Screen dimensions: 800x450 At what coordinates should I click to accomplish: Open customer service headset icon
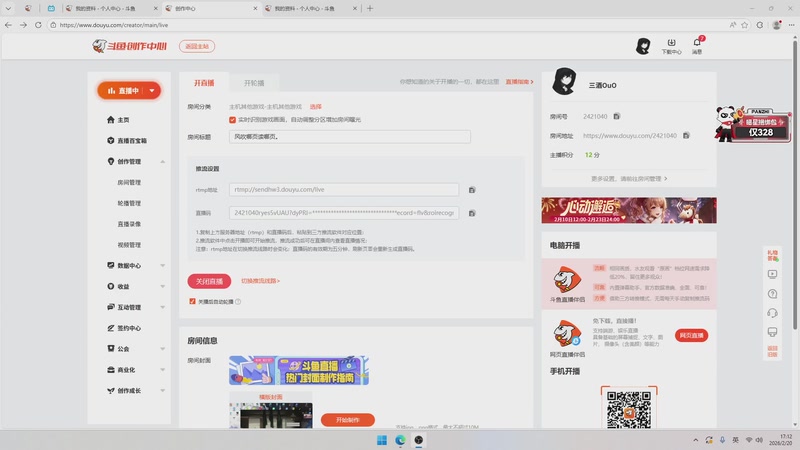[772, 313]
